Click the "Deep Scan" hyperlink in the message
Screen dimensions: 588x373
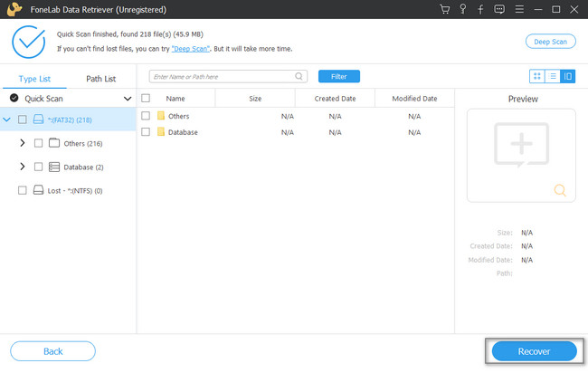(x=191, y=49)
